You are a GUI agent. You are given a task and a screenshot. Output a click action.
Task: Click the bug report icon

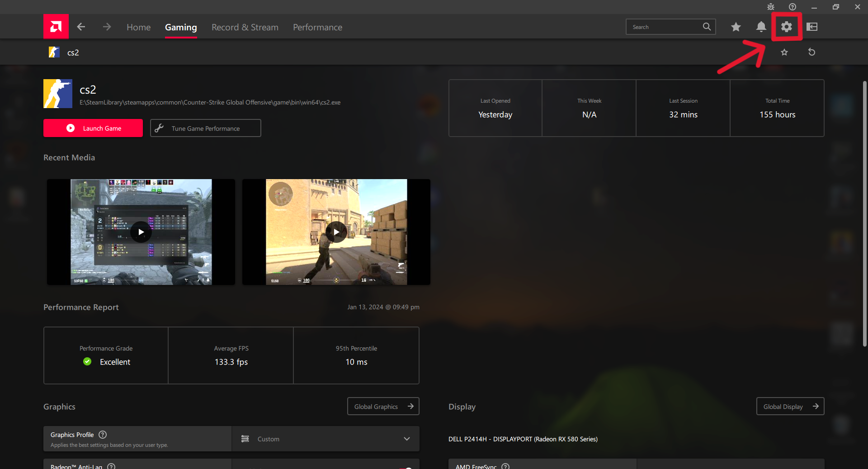tap(771, 7)
